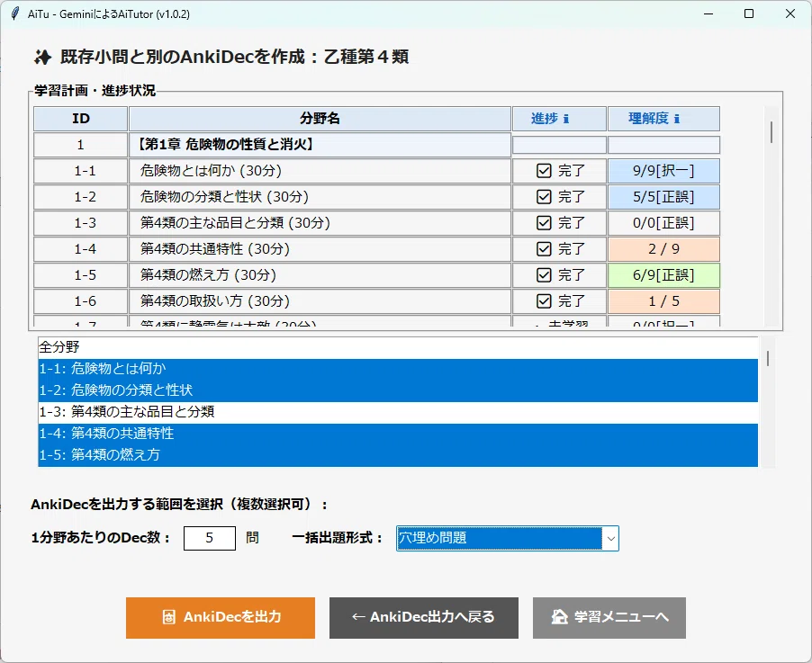Minimize the AiTu window
812x663 pixels.
708,14
